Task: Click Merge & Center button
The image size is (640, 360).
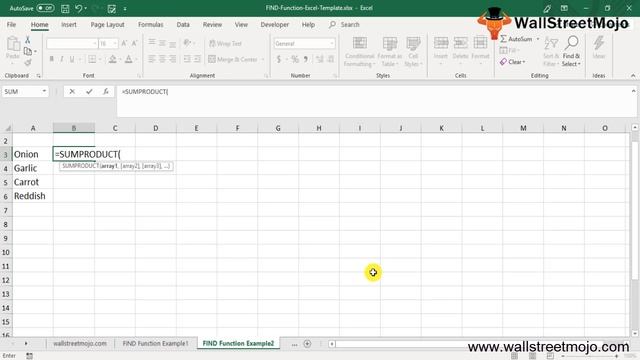Action: 233,59
